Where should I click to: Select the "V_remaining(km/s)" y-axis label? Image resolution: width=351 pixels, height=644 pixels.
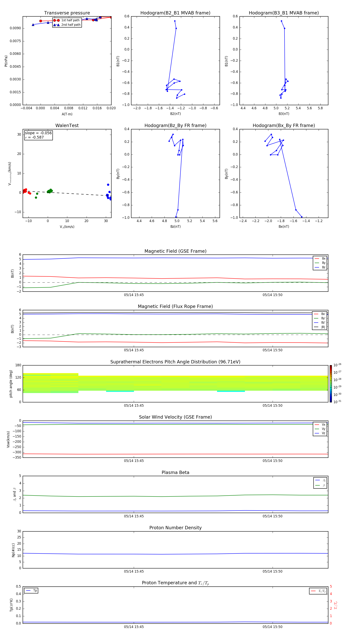(10, 173)
